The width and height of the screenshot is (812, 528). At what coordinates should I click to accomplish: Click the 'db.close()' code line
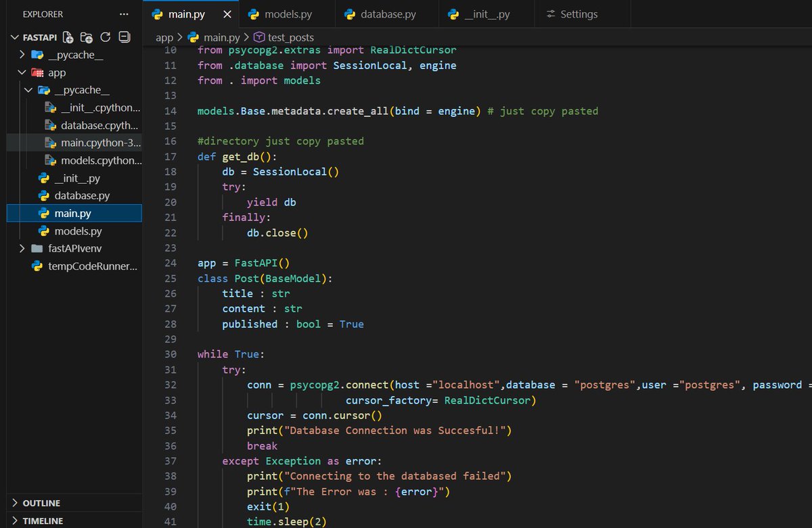[277, 233]
